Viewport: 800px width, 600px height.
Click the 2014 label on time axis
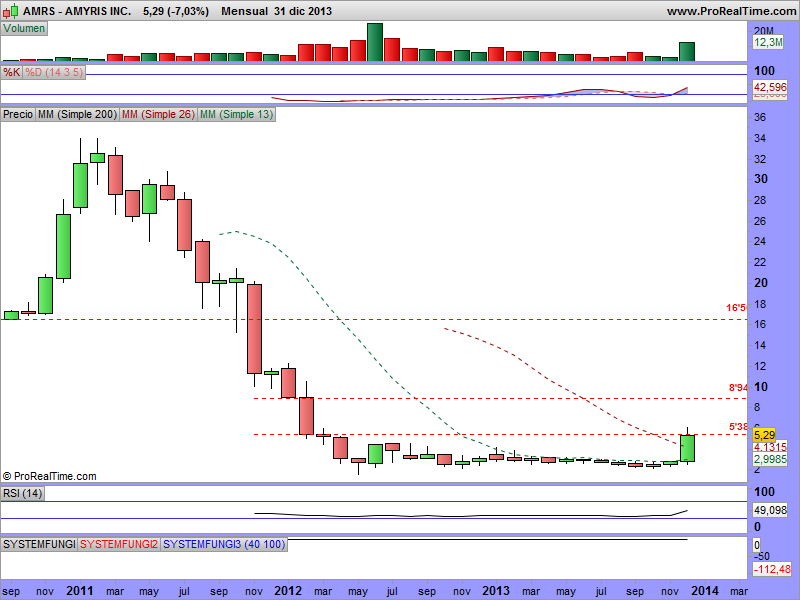705,591
